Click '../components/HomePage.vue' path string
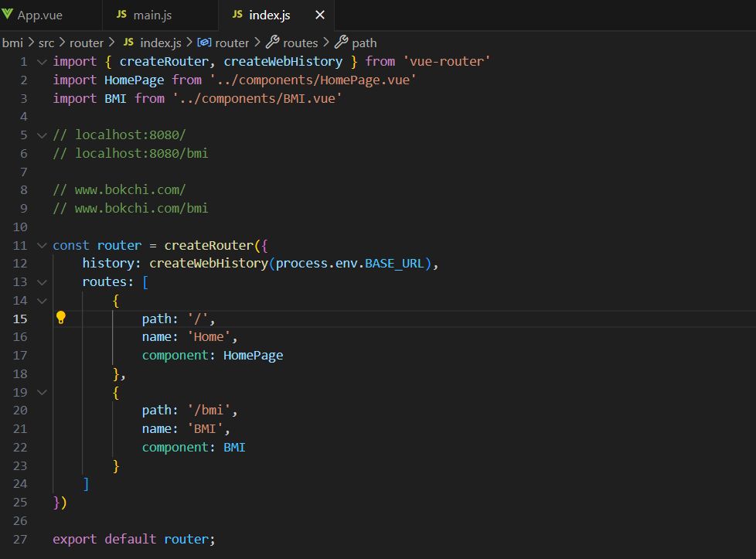Image resolution: width=756 pixels, height=559 pixels. point(313,80)
